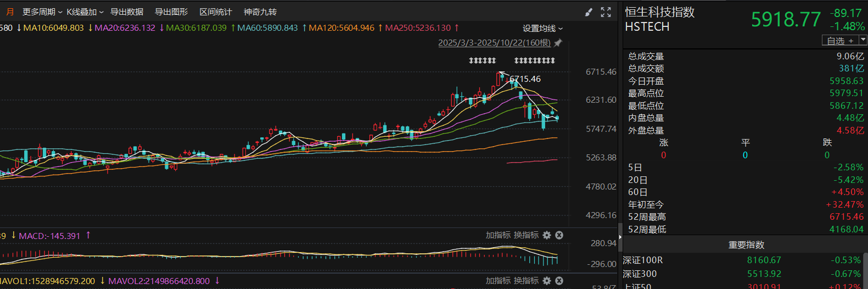868x289 pixels.
Task: Click the MAVOL1:1528946579.200 label
Action: [x=47, y=281]
